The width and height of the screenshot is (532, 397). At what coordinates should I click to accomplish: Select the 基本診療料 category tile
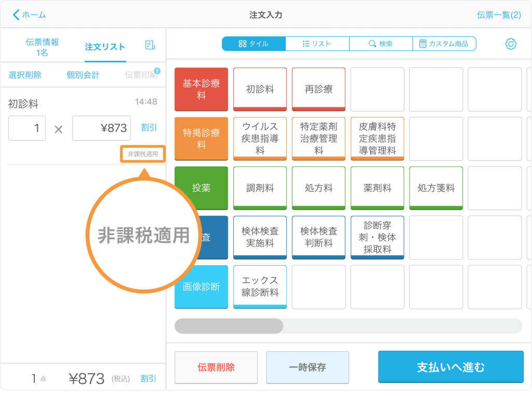coord(201,89)
